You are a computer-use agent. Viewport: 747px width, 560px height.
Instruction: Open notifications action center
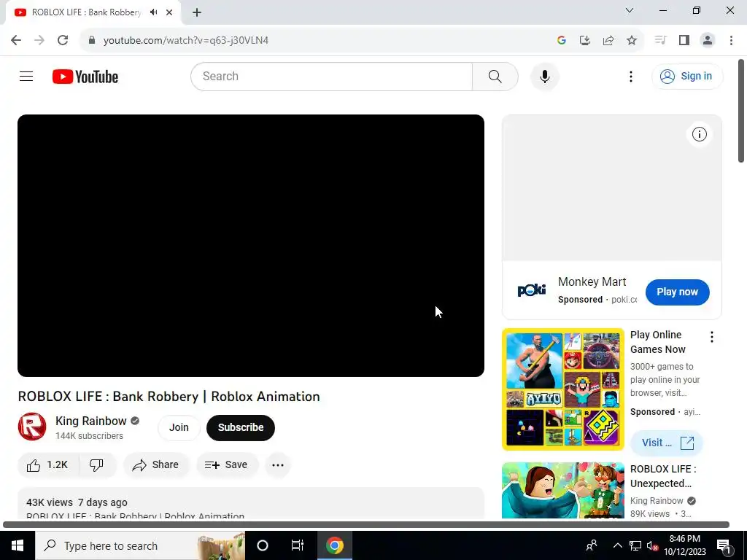(724, 545)
